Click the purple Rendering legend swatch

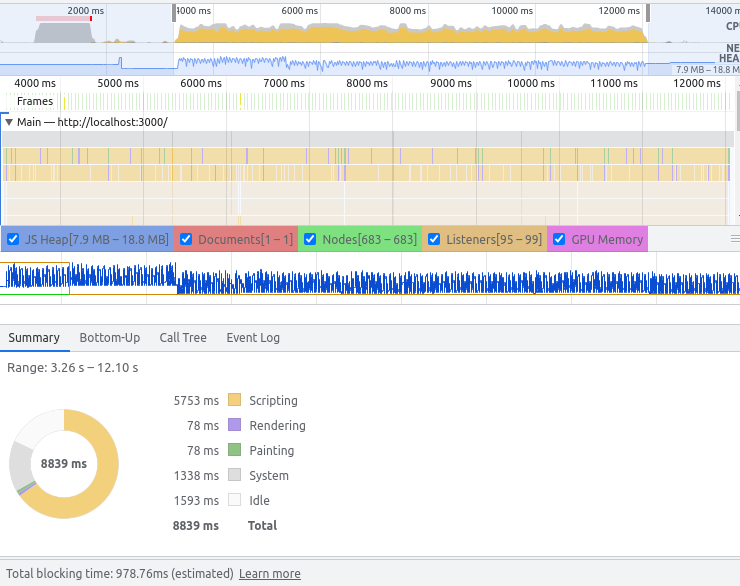pos(235,426)
